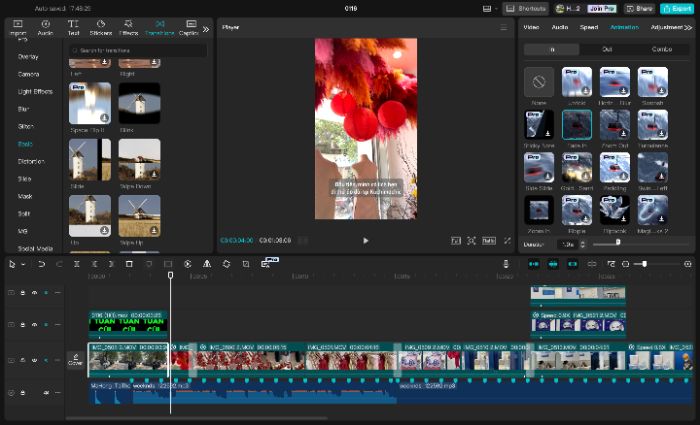700x425 pixels.
Task: Open the Player panel hamburger menu
Action: (x=504, y=27)
